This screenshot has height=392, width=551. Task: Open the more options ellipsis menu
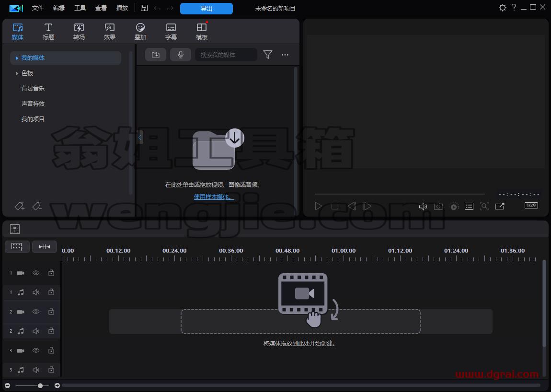285,55
